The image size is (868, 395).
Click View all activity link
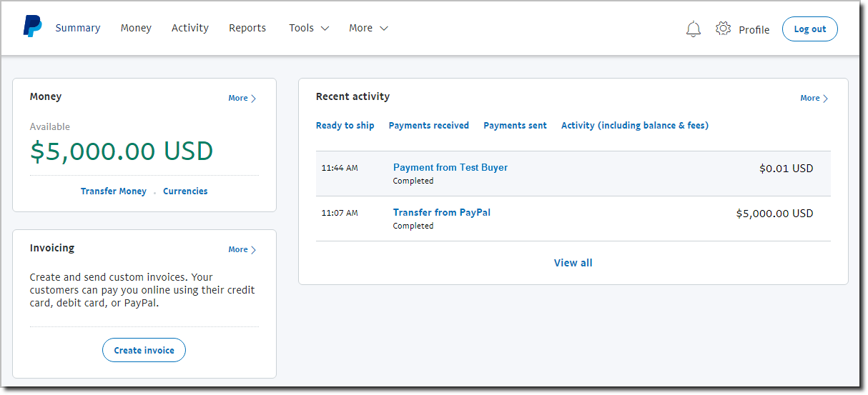point(573,263)
